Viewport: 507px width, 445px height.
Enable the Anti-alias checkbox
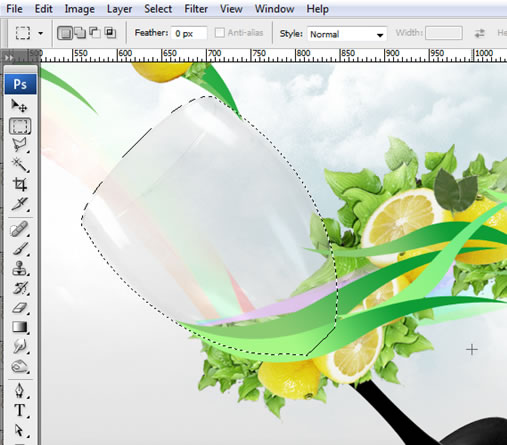[220, 33]
